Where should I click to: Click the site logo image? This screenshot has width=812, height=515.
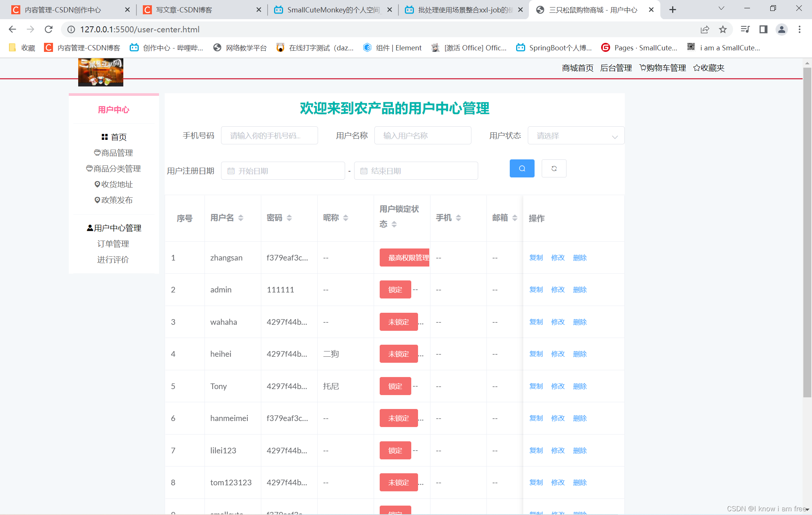pos(100,72)
